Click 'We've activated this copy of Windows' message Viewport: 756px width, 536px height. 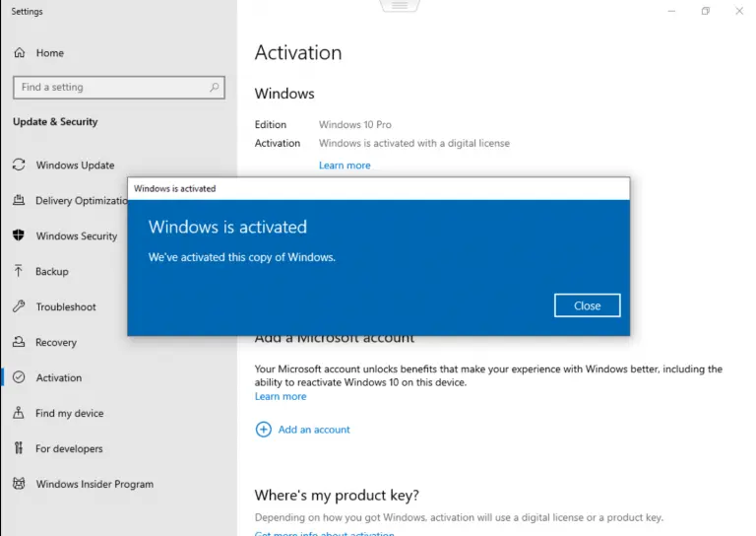241,257
